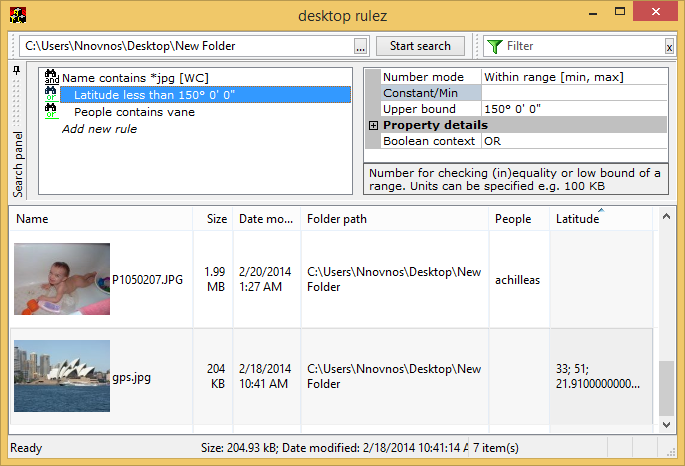Start the search
685x466 pixels.
coord(420,46)
